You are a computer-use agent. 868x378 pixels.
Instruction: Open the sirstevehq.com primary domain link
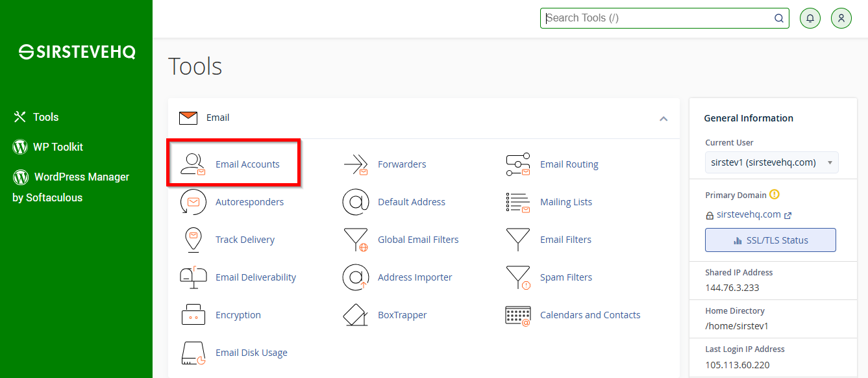click(749, 215)
